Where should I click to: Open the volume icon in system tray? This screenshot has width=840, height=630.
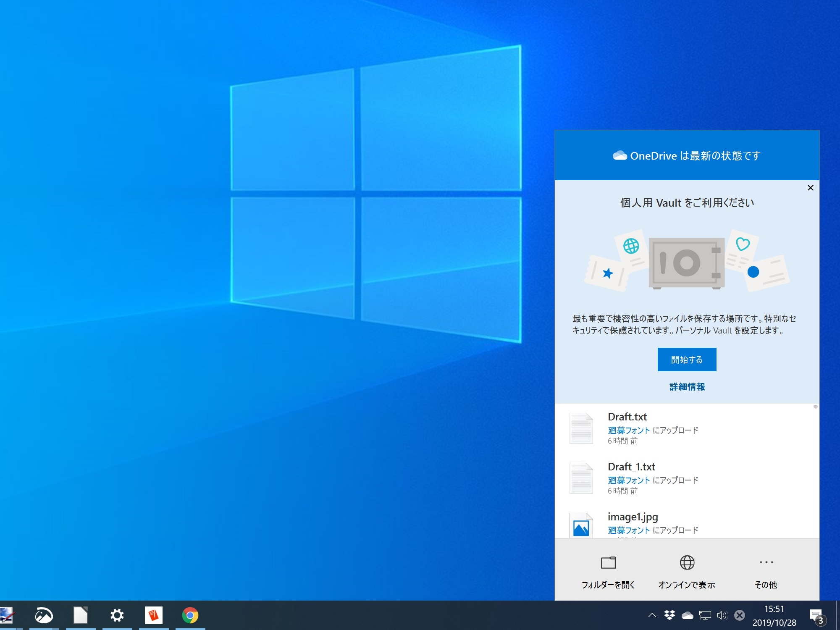click(722, 616)
